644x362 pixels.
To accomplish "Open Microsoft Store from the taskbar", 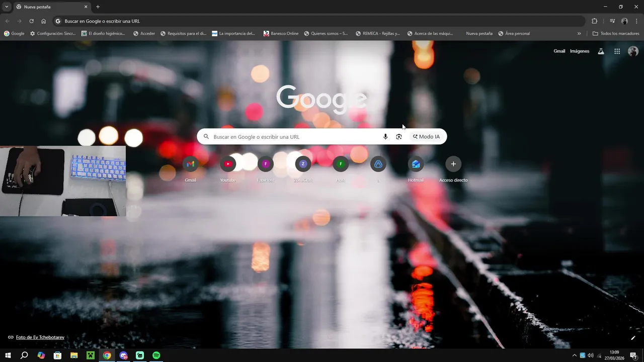I will [x=57, y=355].
